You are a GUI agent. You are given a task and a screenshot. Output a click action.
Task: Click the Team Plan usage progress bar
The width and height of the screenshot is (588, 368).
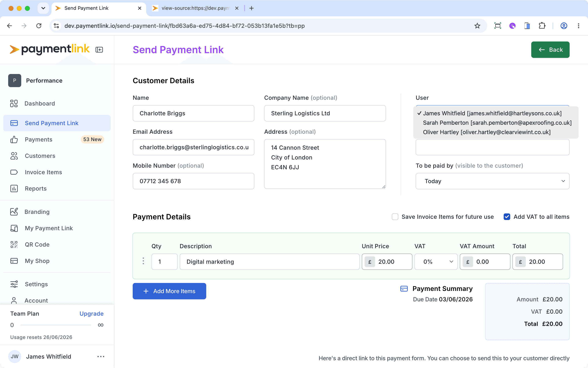(56, 325)
